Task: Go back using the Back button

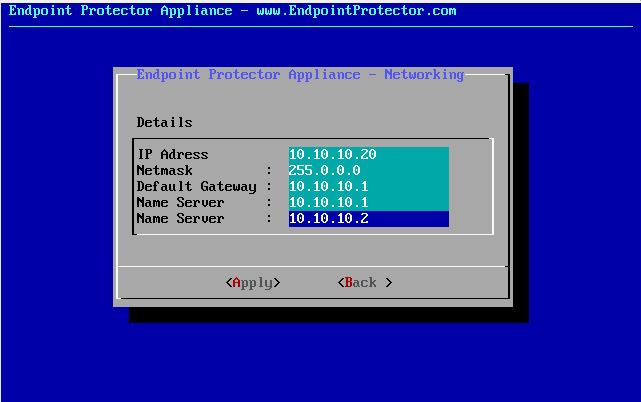Action: coord(365,283)
